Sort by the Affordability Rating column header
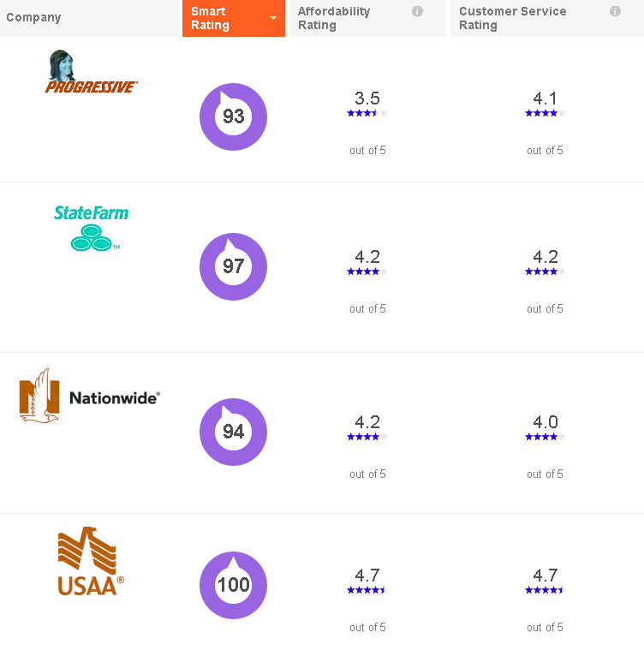This screenshot has height=656, width=644. click(x=334, y=18)
